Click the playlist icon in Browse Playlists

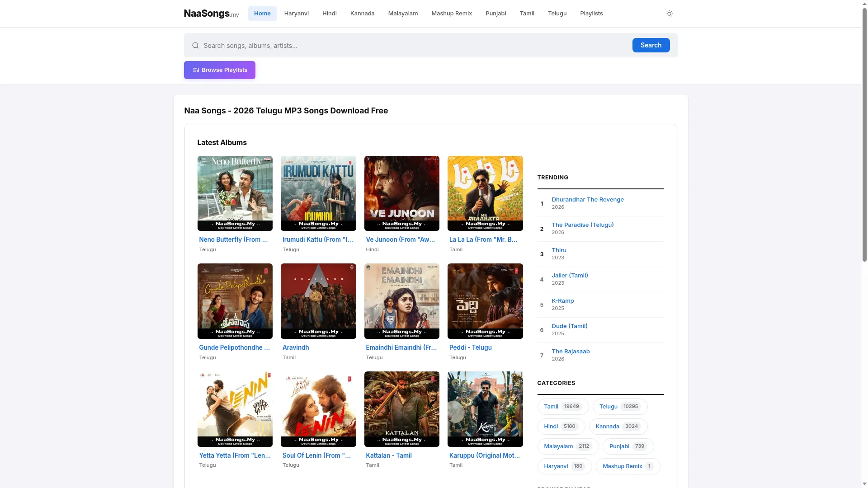coord(196,70)
